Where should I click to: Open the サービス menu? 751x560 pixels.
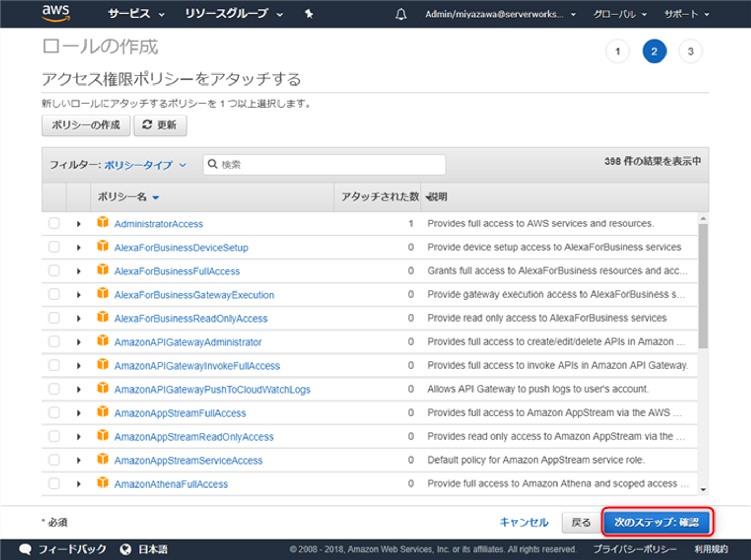(137, 14)
